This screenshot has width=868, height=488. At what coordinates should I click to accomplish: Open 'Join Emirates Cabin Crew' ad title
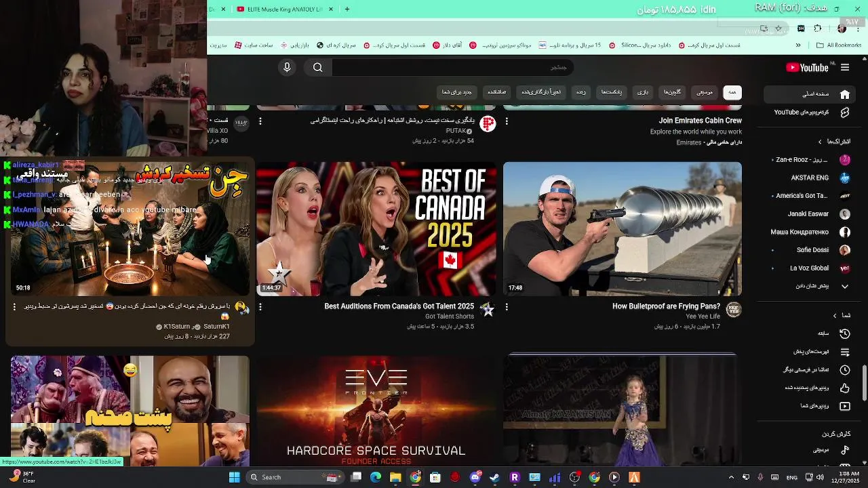(x=700, y=121)
